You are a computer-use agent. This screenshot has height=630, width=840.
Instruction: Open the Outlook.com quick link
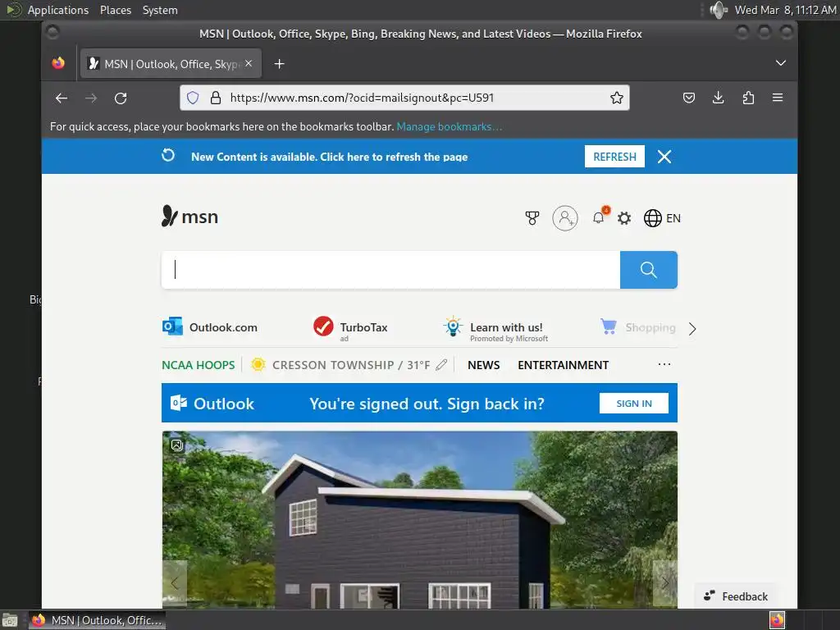[x=210, y=326]
